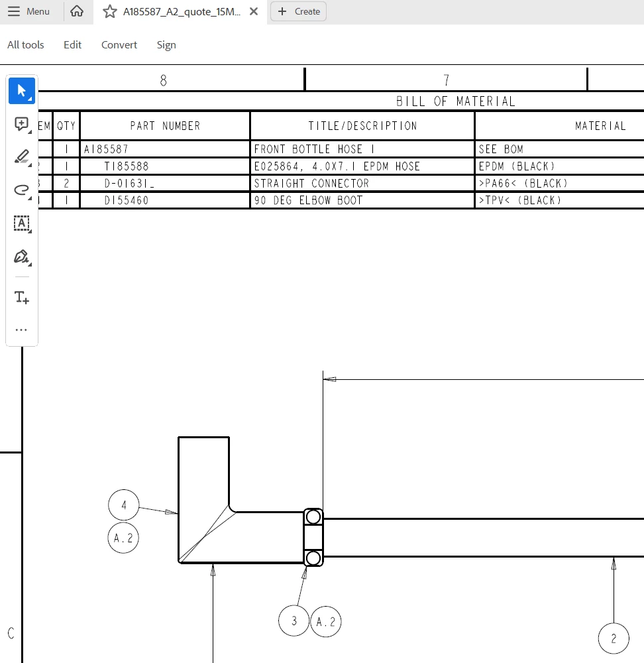Choose the add comment tool

22,124
